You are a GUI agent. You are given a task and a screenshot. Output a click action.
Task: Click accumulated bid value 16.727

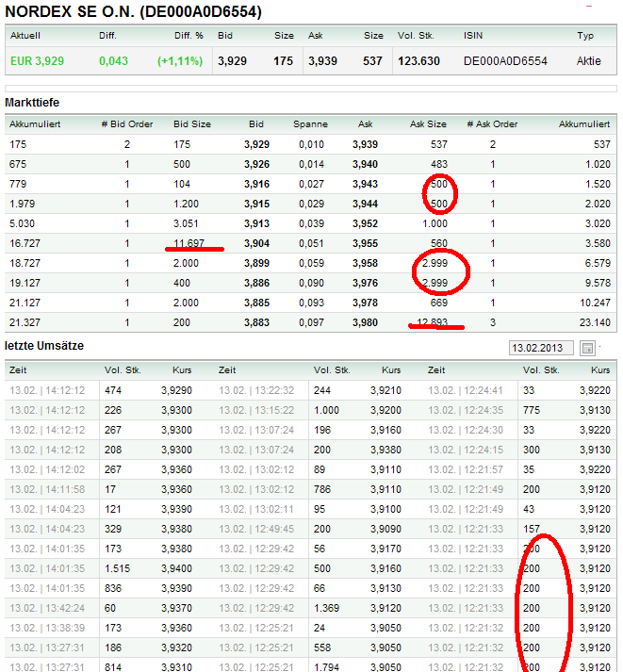click(25, 243)
